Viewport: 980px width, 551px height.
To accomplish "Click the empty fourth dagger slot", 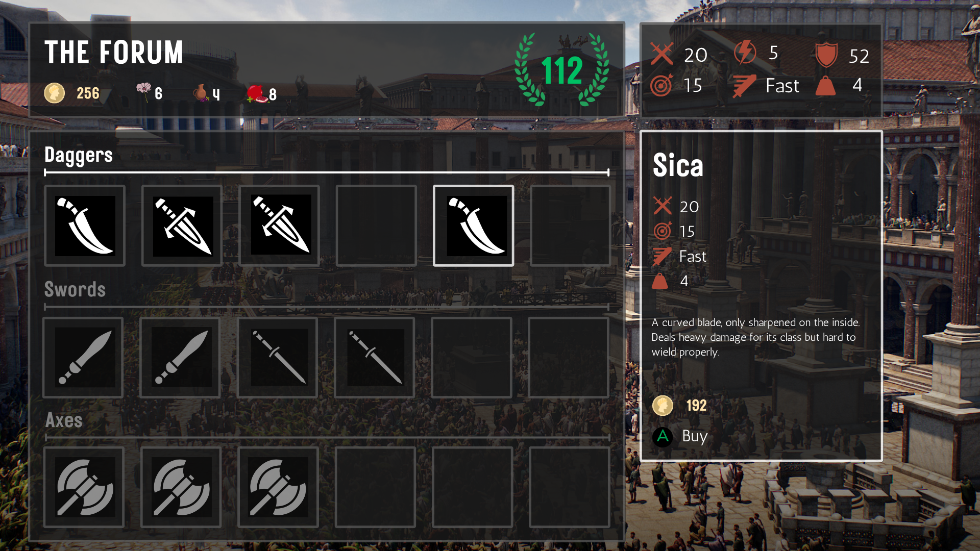I will pyautogui.click(x=376, y=226).
